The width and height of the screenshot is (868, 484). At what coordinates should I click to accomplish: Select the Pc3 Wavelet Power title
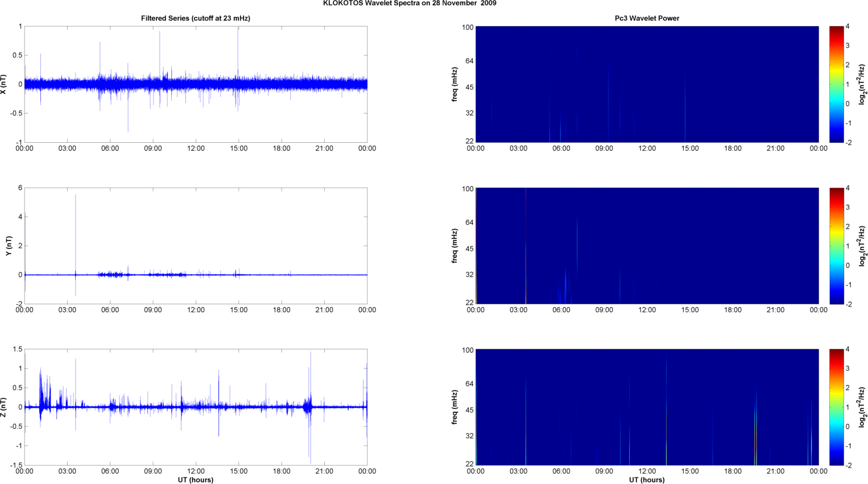click(x=647, y=18)
